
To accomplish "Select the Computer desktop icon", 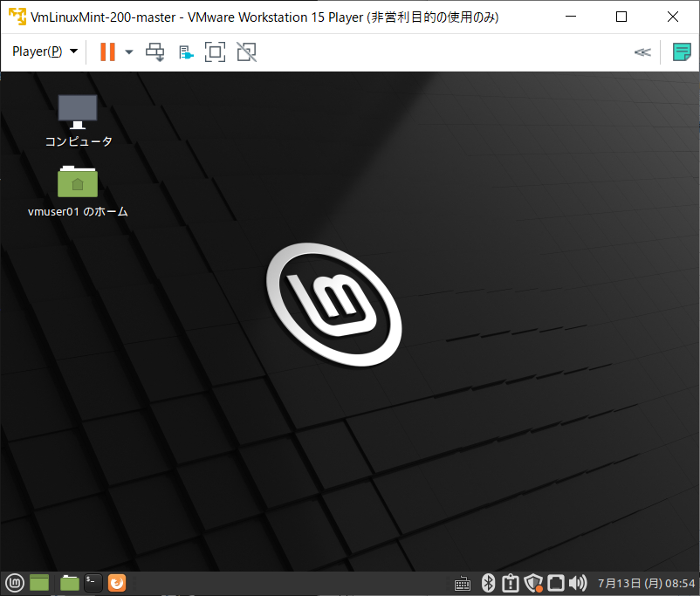I will pyautogui.click(x=79, y=121).
